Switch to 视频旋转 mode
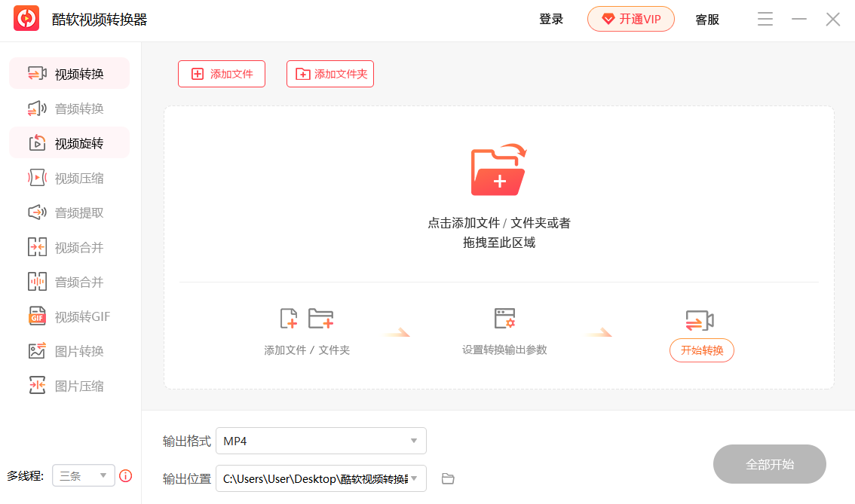The width and height of the screenshot is (855, 504). [69, 142]
